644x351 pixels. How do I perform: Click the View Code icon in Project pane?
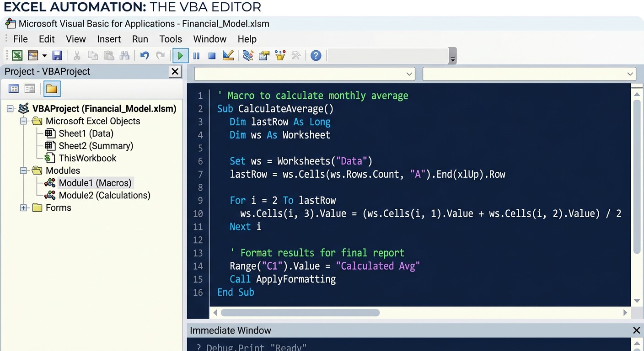14,89
